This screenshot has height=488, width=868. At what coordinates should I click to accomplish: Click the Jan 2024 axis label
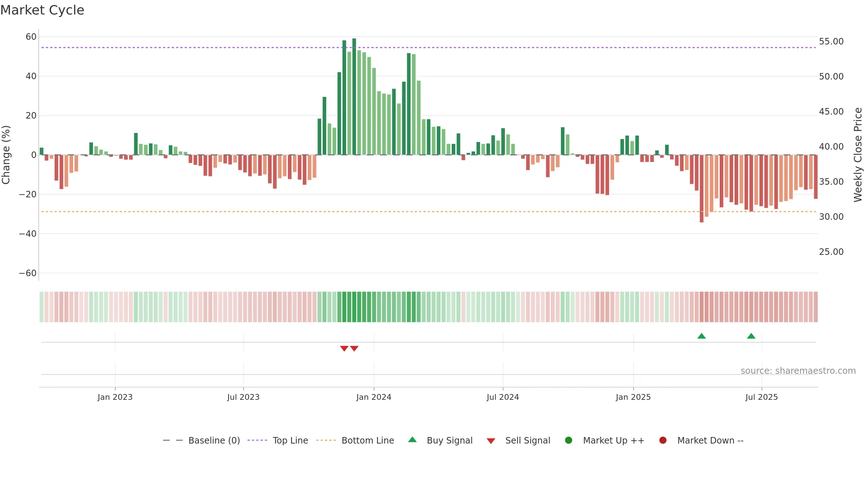pyautogui.click(x=374, y=397)
